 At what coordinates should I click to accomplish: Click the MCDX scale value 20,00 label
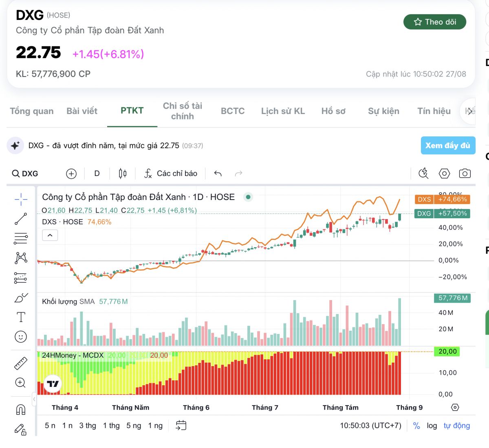tap(447, 351)
